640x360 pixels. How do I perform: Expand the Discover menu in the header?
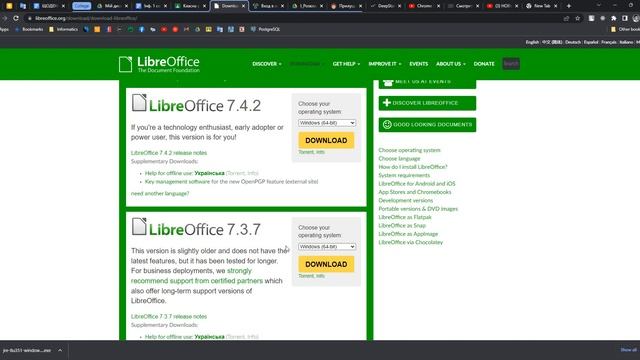point(267,64)
